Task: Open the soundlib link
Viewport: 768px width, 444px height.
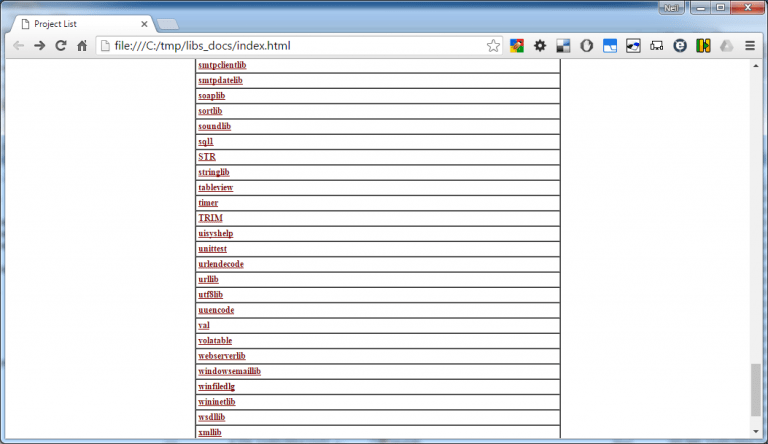Action: [215, 126]
